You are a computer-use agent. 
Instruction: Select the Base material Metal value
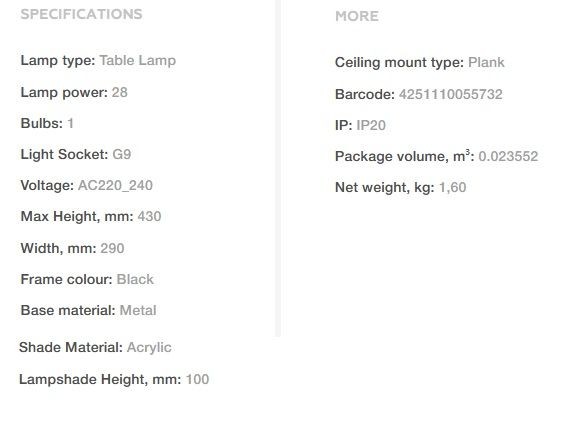point(138,310)
